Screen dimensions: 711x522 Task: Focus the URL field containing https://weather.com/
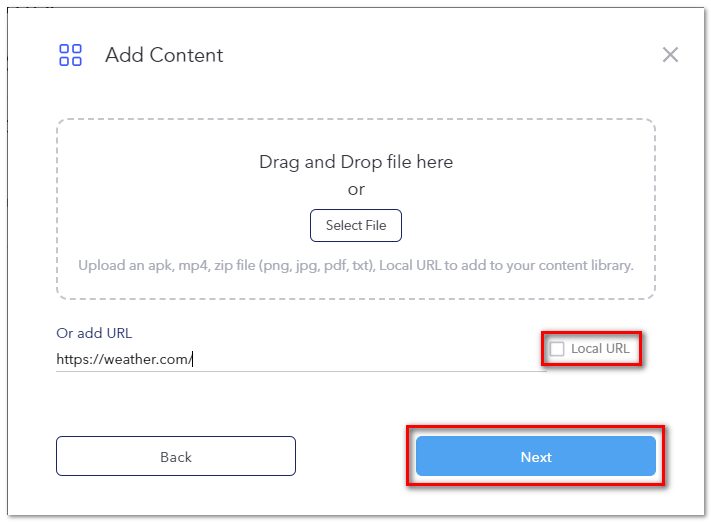point(301,359)
